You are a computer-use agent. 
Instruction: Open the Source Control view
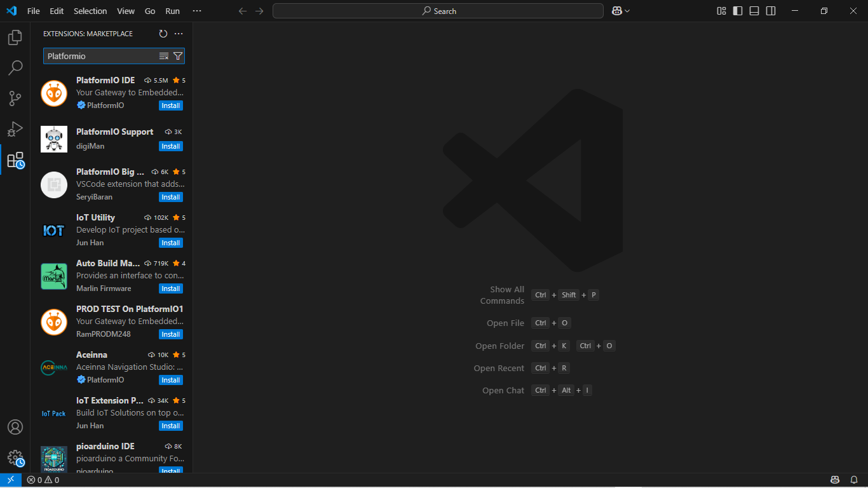[x=15, y=98]
